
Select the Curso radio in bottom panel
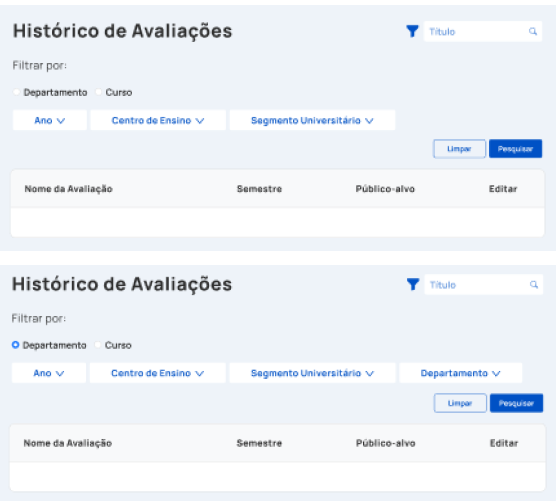click(98, 345)
